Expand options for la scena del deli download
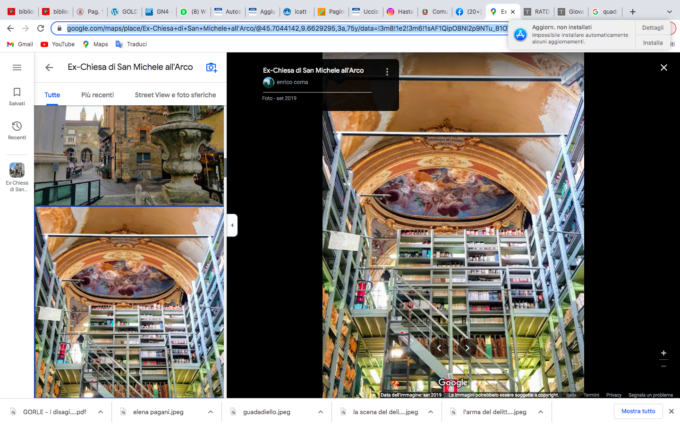 (x=430, y=412)
